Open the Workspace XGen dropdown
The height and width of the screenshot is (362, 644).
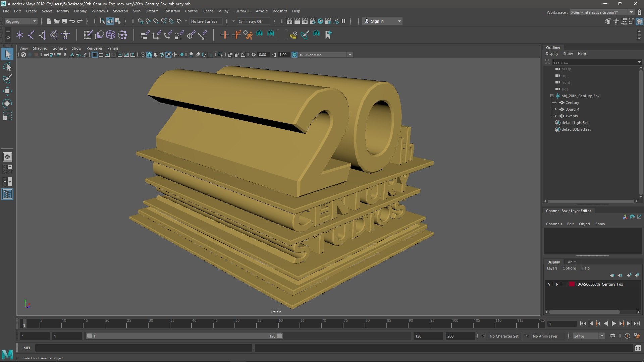[602, 12]
